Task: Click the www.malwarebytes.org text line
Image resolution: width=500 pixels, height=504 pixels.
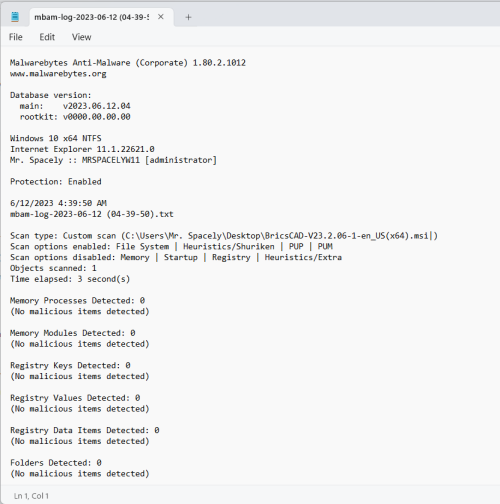Action: coord(58,74)
